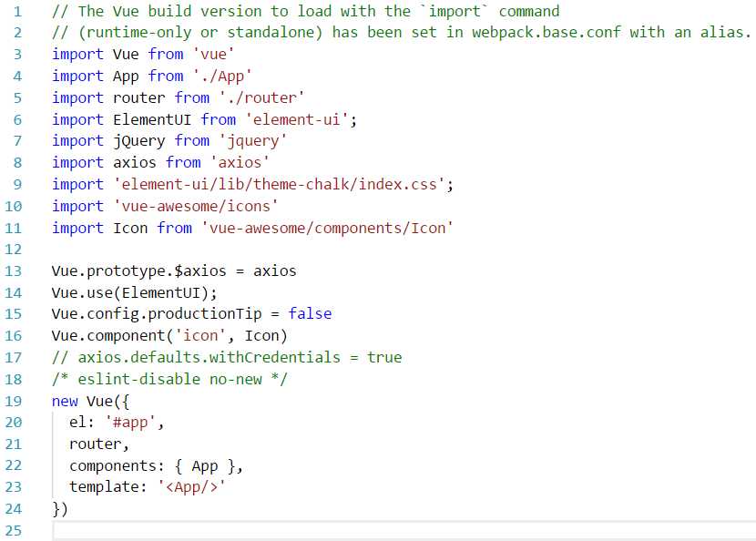Click line number 25 in the gutter
The height and width of the screenshot is (541, 756).
click(x=14, y=530)
